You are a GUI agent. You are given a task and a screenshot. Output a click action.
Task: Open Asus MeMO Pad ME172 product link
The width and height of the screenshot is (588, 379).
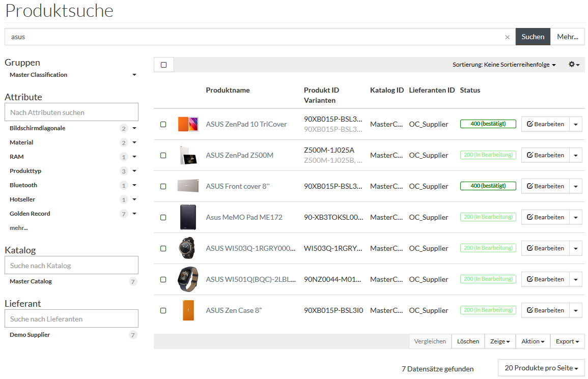tap(244, 217)
